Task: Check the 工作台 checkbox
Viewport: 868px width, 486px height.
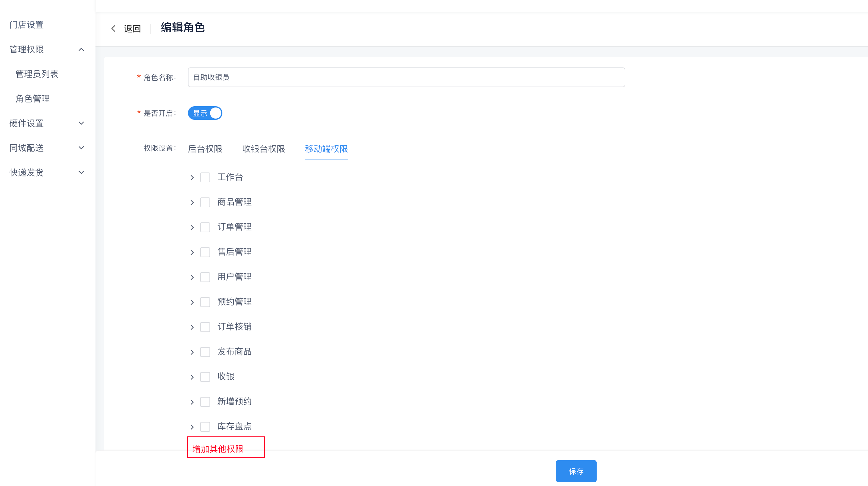Action: click(x=205, y=177)
